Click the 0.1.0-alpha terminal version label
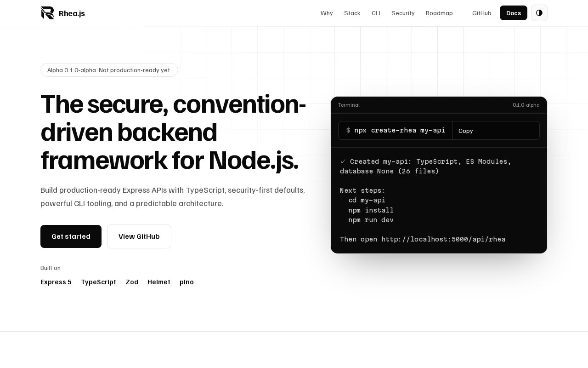Screen dimensions: 588x368 [x=526, y=105]
